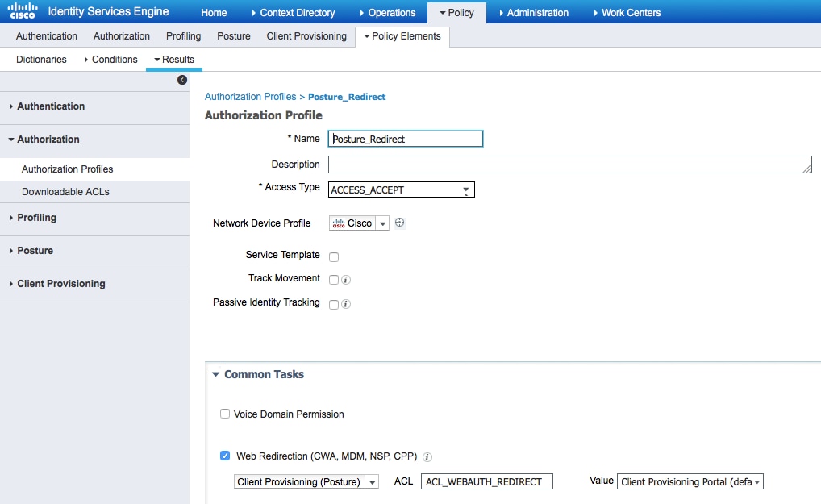
Task: Open the Home top menu
Action: 214,13
